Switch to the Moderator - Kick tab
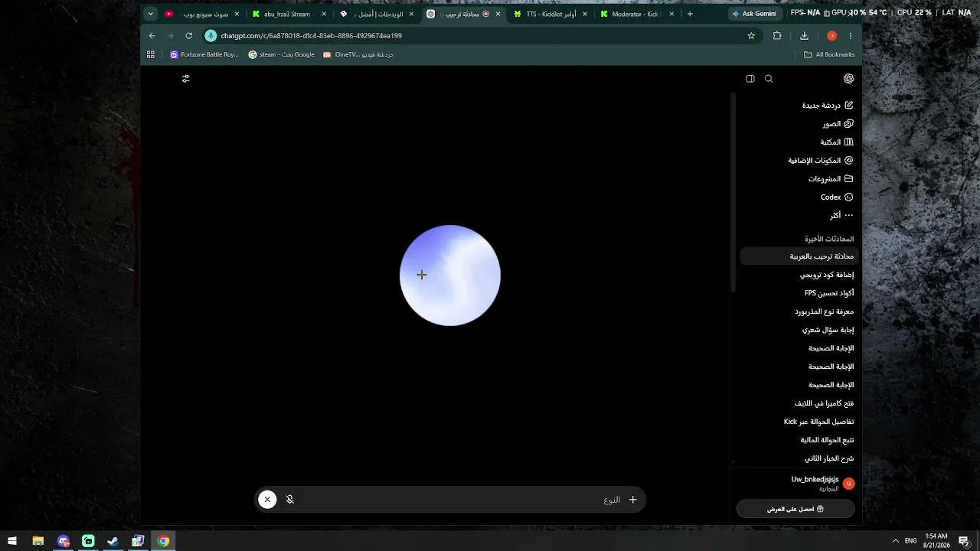The height and width of the screenshot is (551, 980). [x=639, y=14]
